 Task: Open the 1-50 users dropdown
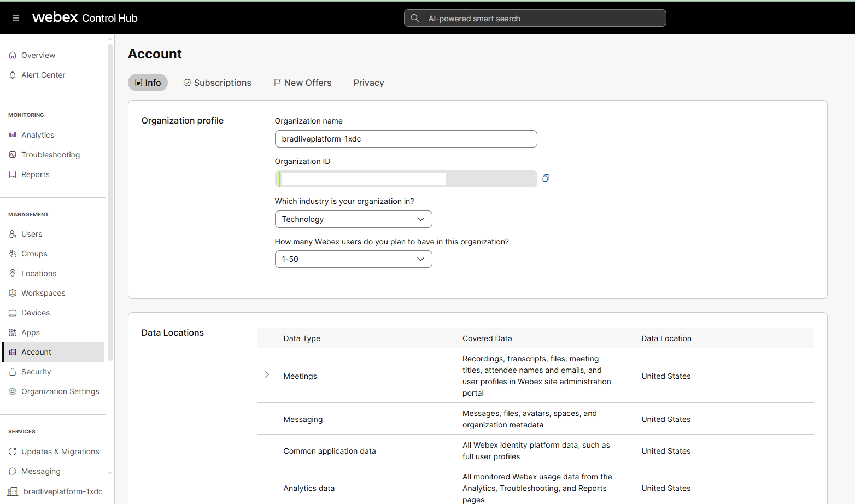pyautogui.click(x=353, y=259)
